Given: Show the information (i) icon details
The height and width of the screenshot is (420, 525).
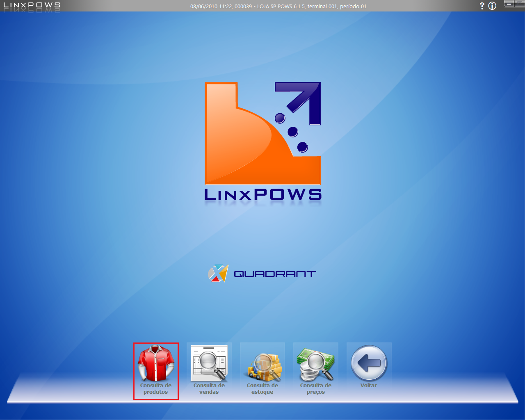Looking at the screenshot, I should coord(492,6).
